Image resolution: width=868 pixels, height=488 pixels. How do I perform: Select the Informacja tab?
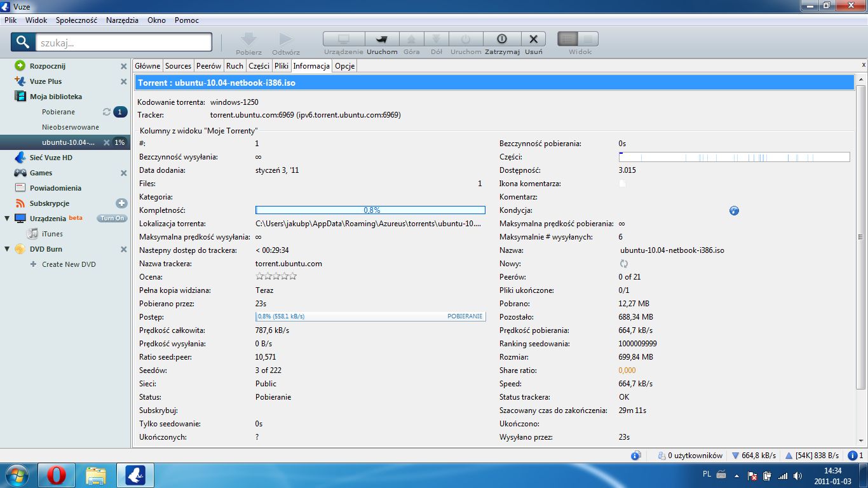311,66
